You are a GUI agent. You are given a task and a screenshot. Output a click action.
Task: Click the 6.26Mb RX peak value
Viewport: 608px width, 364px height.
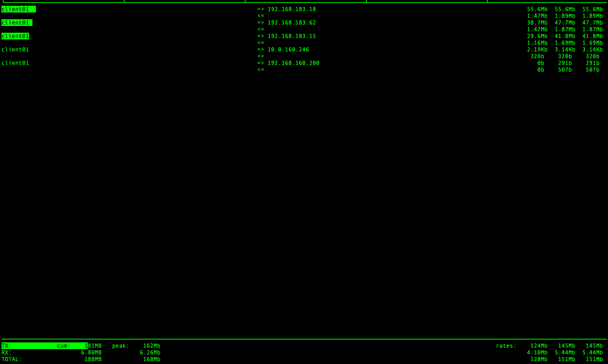150,352
